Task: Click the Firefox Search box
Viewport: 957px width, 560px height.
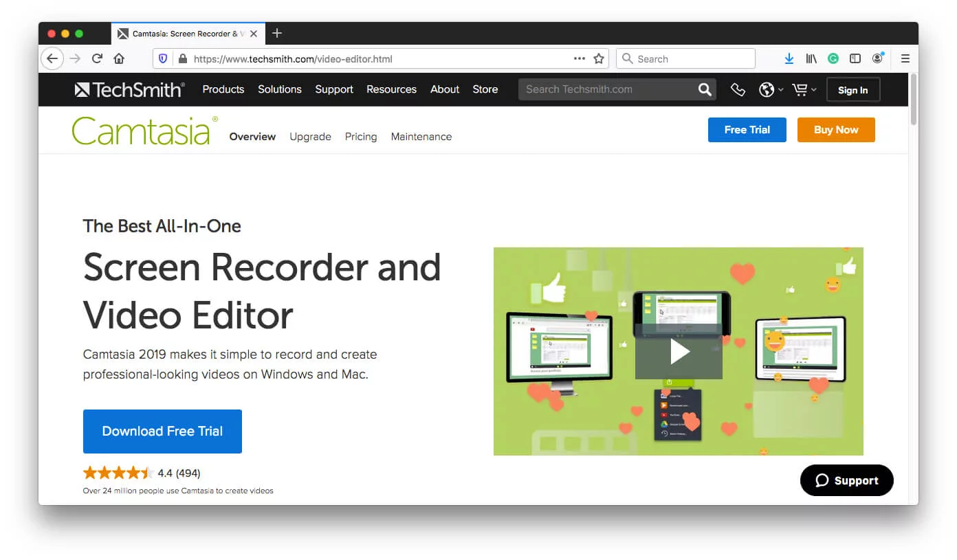Action: [x=685, y=59]
